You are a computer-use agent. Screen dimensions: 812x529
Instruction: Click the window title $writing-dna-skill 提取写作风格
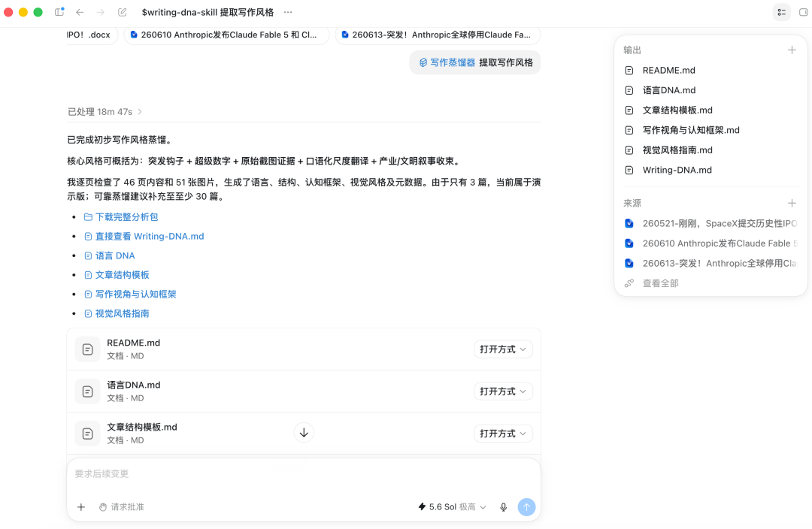[x=208, y=12]
